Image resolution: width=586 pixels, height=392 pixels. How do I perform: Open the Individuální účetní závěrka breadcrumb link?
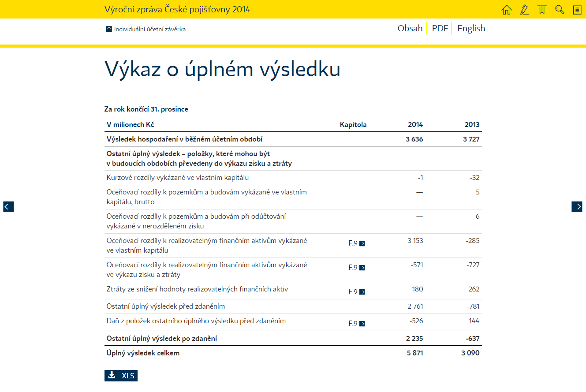(150, 29)
